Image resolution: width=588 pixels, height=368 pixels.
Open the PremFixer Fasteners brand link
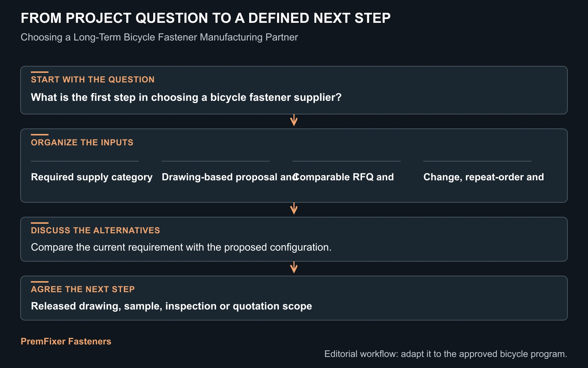click(66, 341)
